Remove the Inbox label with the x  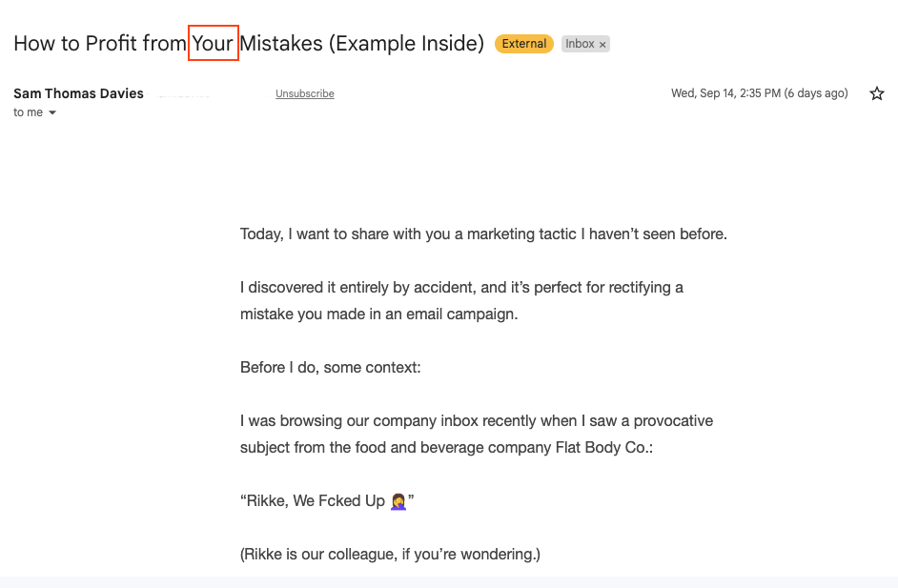[602, 45]
